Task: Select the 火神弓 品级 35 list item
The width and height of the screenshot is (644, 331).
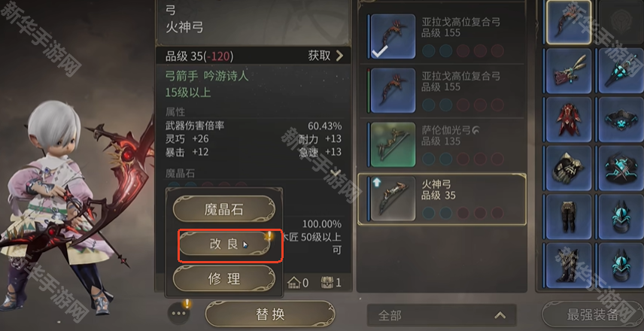Action: pyautogui.click(x=442, y=199)
